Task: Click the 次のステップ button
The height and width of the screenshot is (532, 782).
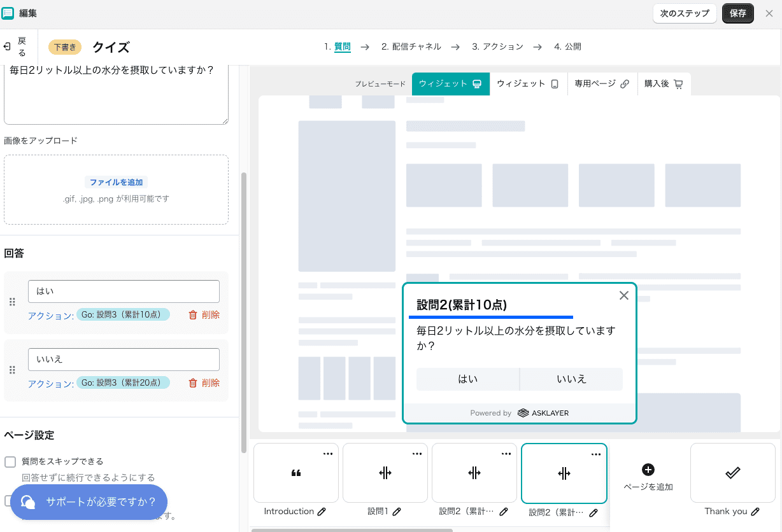Action: tap(685, 13)
